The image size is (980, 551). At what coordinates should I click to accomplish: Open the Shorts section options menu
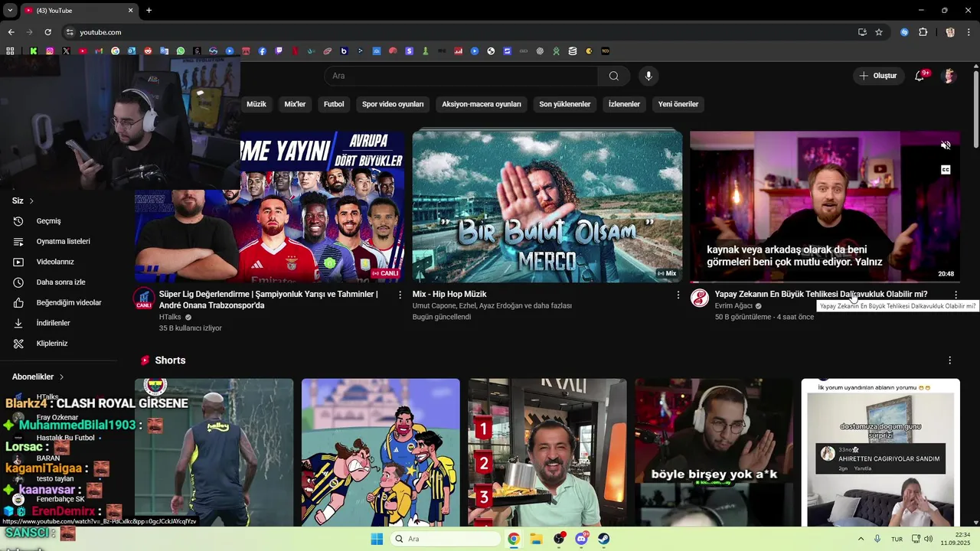coord(950,360)
